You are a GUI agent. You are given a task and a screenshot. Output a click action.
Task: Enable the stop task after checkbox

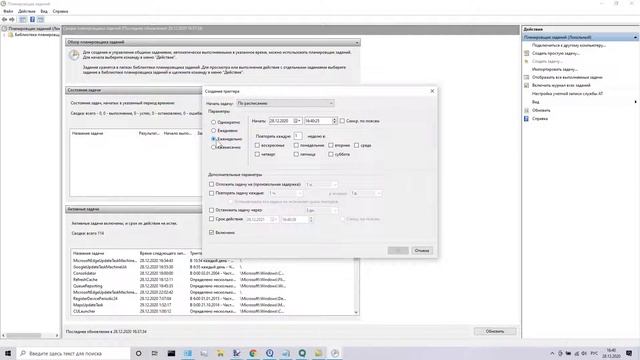(211, 210)
